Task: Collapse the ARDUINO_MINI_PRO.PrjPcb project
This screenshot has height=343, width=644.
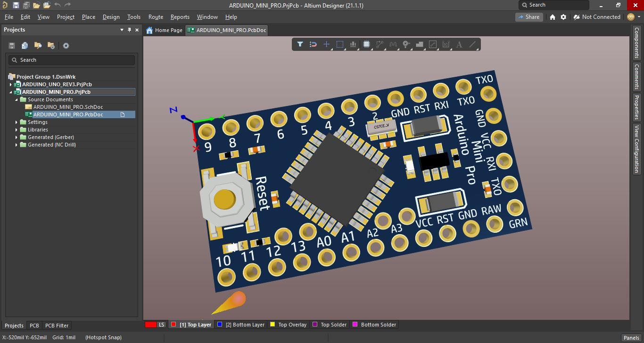Action: (11, 92)
